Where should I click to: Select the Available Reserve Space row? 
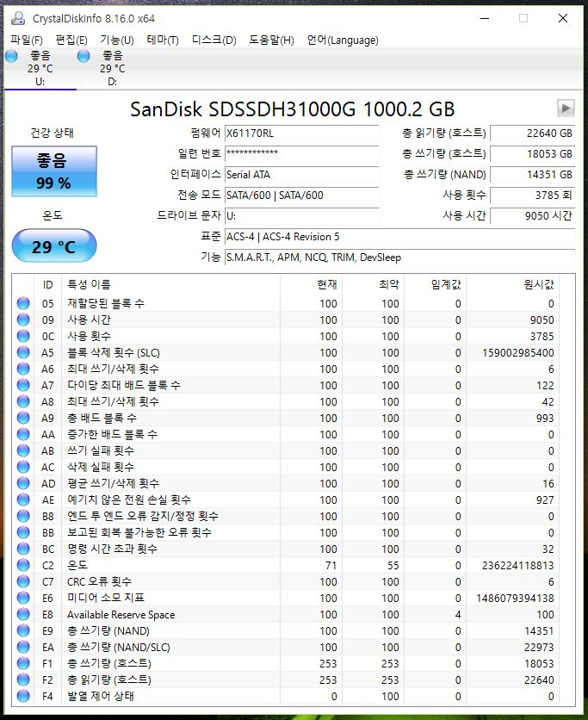click(288, 614)
